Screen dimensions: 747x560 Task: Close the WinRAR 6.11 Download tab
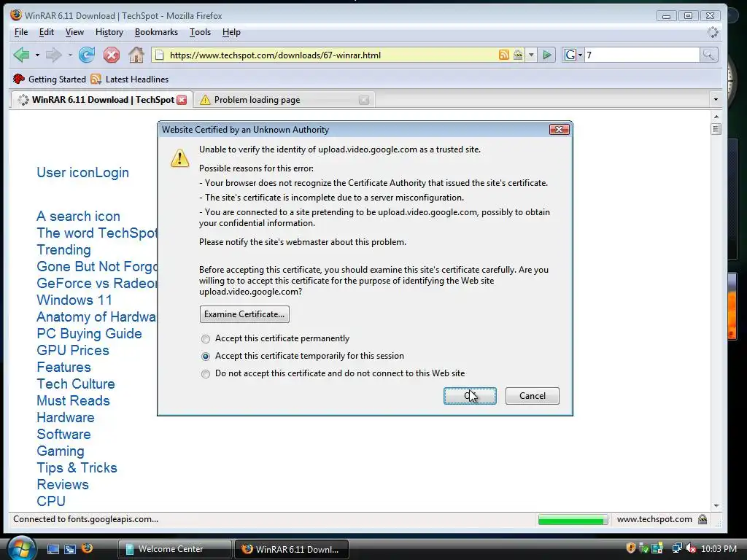[182, 99]
